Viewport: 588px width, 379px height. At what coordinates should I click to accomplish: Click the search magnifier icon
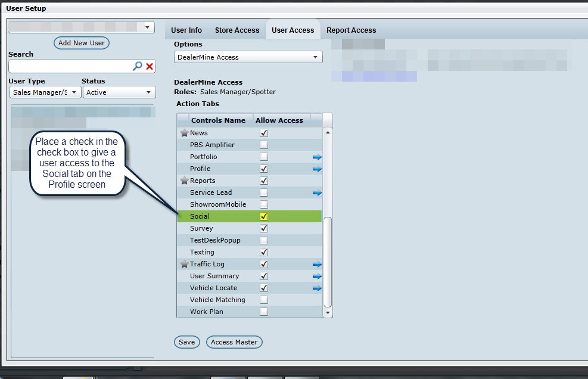tap(138, 66)
